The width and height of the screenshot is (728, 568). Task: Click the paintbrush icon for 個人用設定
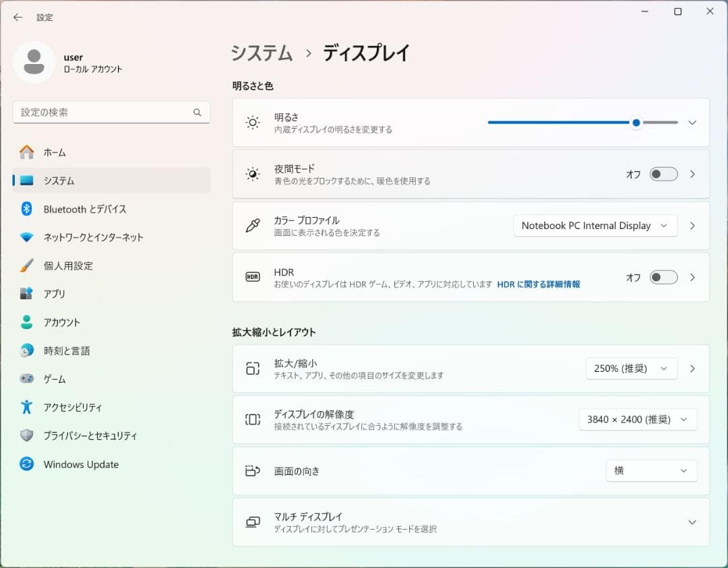point(26,265)
